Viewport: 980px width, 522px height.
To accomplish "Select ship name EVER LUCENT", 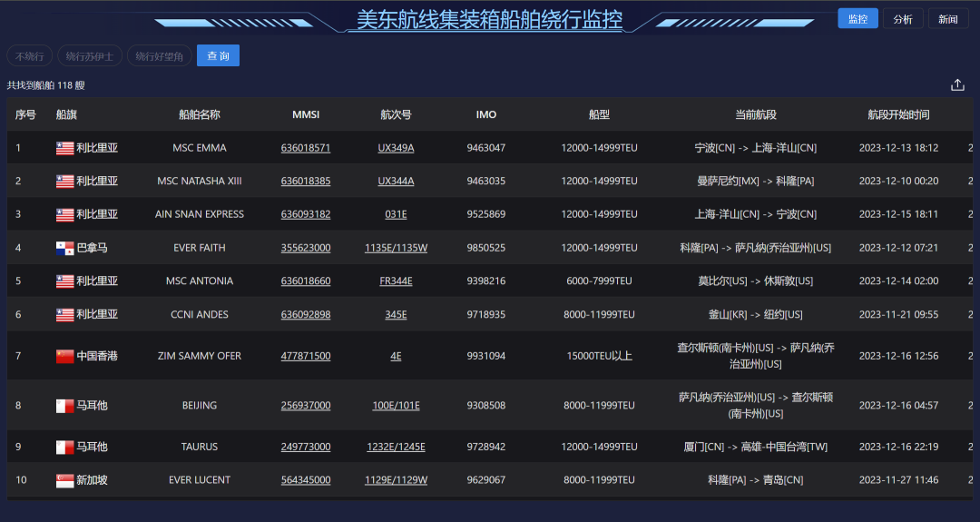I will click(x=200, y=480).
